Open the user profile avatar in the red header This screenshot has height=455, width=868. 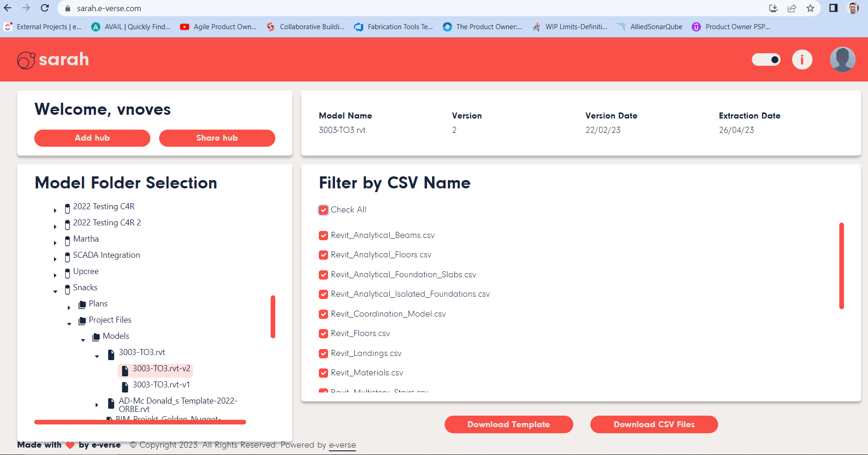pyautogui.click(x=843, y=60)
